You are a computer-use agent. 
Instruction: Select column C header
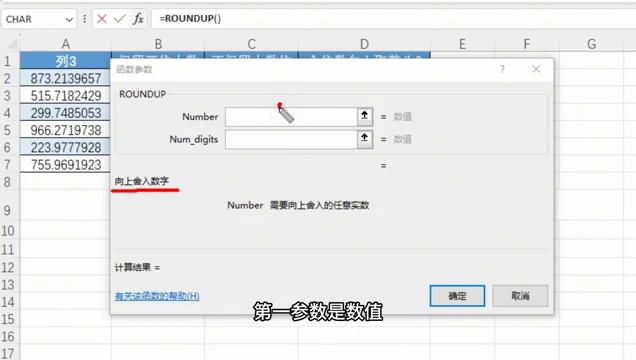[251, 44]
